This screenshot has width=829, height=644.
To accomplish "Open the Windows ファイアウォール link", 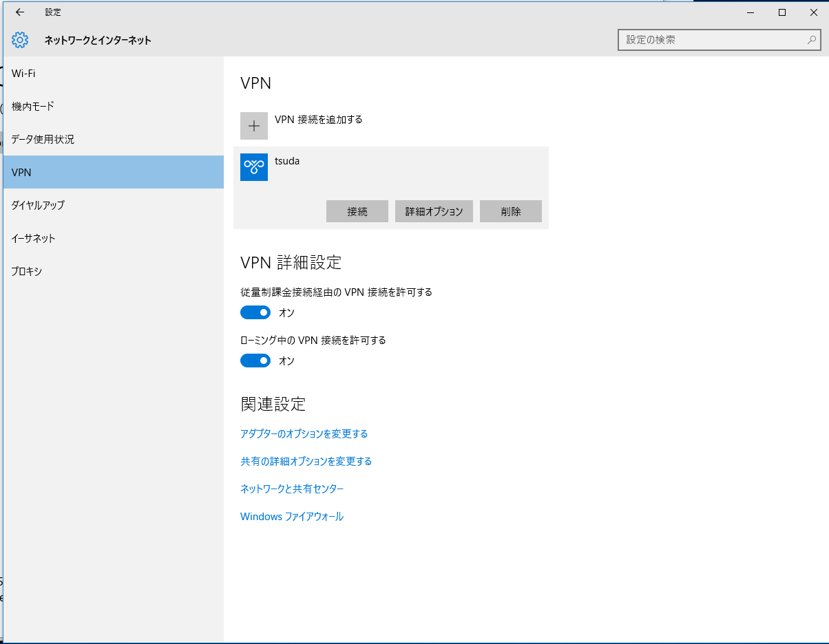I will click(291, 517).
